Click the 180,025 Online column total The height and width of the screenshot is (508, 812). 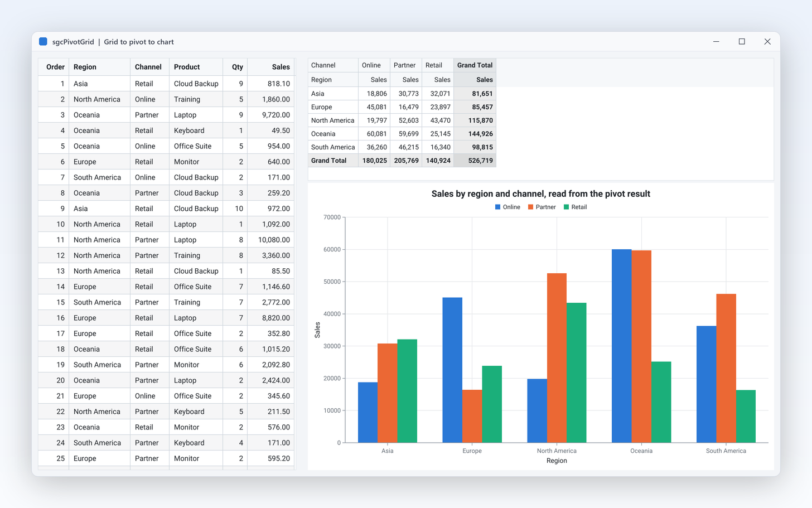[x=374, y=161]
